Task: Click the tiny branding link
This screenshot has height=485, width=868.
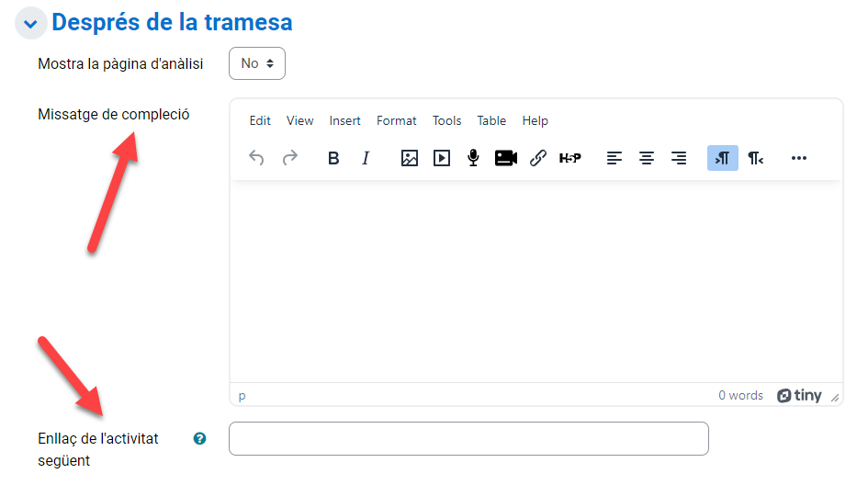Action: pos(799,396)
